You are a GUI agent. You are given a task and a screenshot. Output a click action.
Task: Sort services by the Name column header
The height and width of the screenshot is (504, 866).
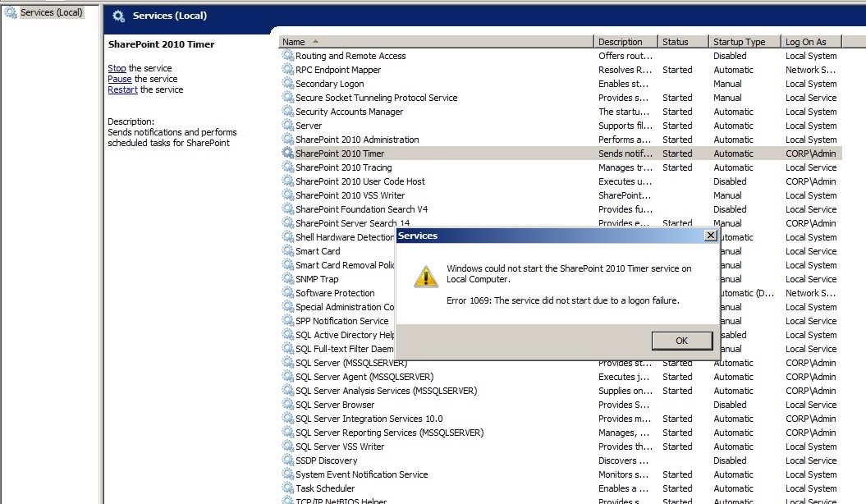436,42
